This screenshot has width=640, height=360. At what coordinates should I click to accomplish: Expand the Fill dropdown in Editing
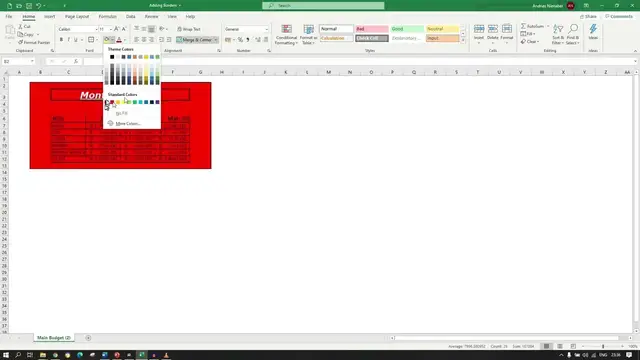pyautogui.click(x=534, y=34)
